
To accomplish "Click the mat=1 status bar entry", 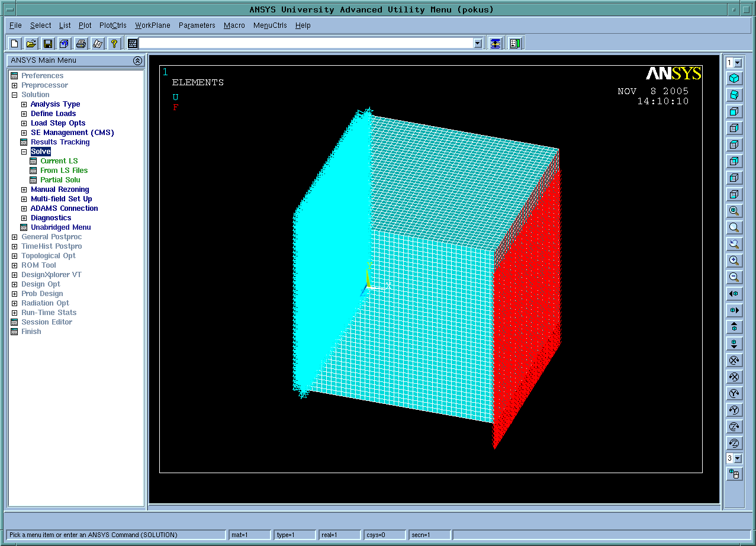I will (x=250, y=535).
